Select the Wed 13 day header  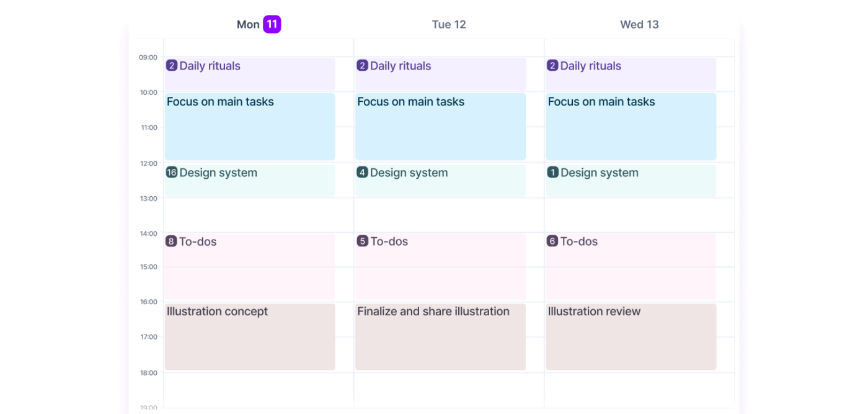[x=639, y=25]
